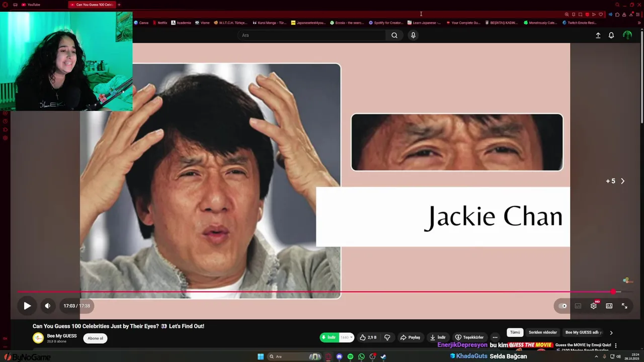Open the Opera GX main menu logo
Image resolution: width=644 pixels, height=362 pixels.
click(x=6, y=5)
